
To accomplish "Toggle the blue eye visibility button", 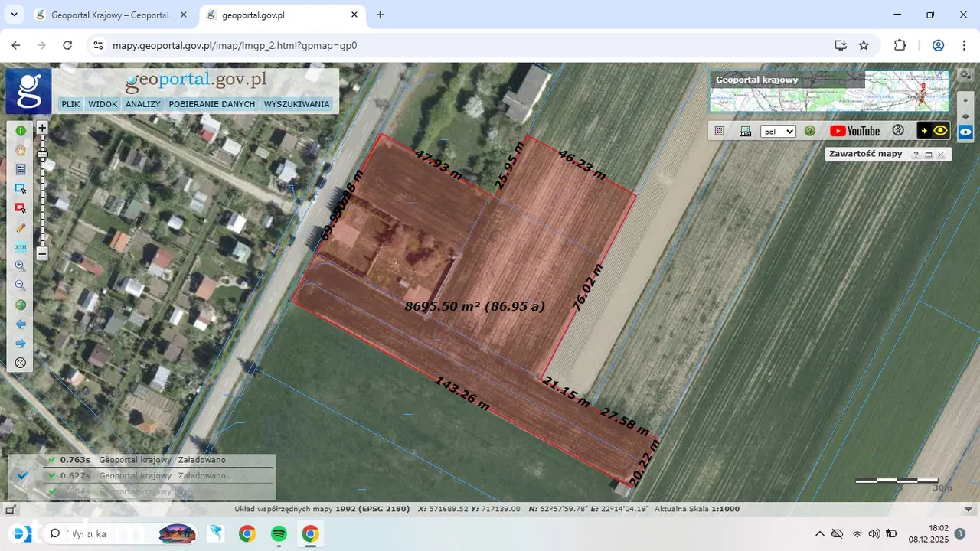I will click(x=966, y=132).
